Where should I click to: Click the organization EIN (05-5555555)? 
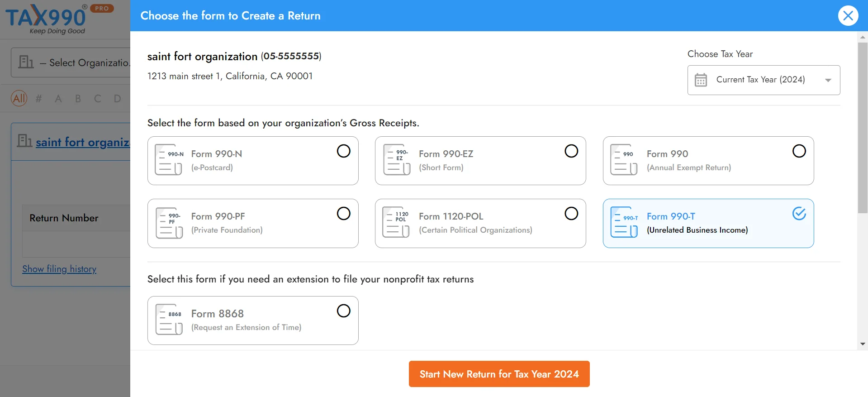(x=291, y=56)
